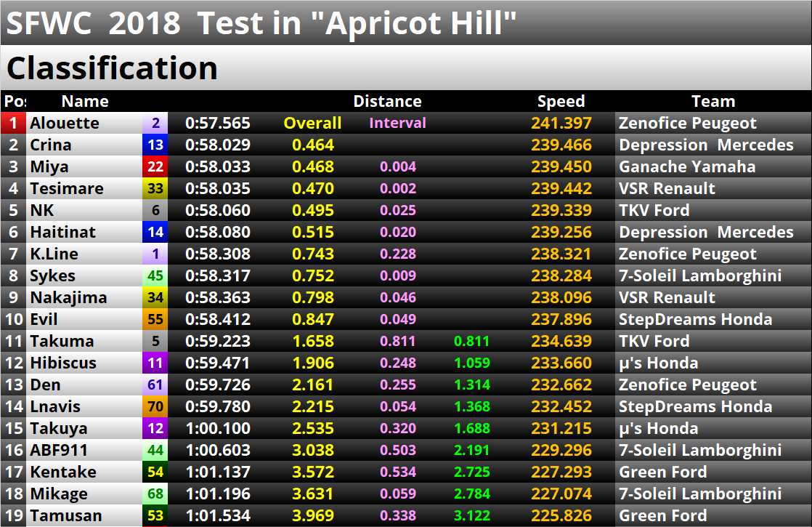Screen dimensions: 812x527
Task: Select driver name Takuma
Action: coord(62,341)
